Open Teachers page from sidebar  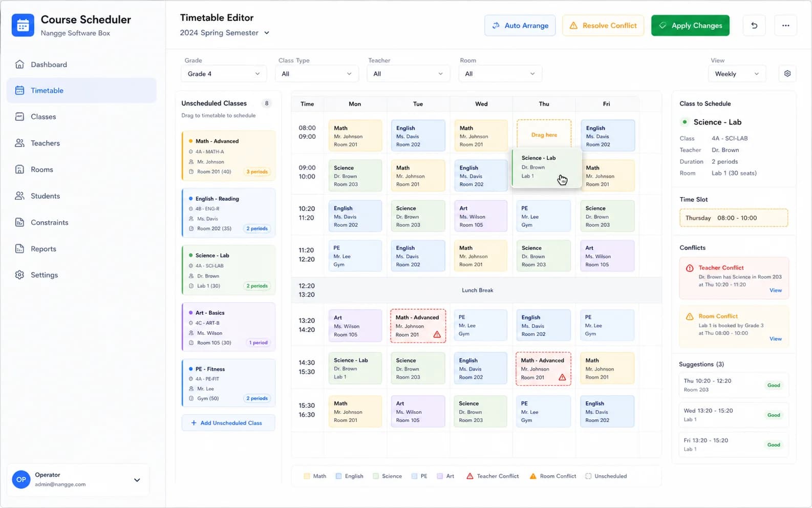click(82, 143)
